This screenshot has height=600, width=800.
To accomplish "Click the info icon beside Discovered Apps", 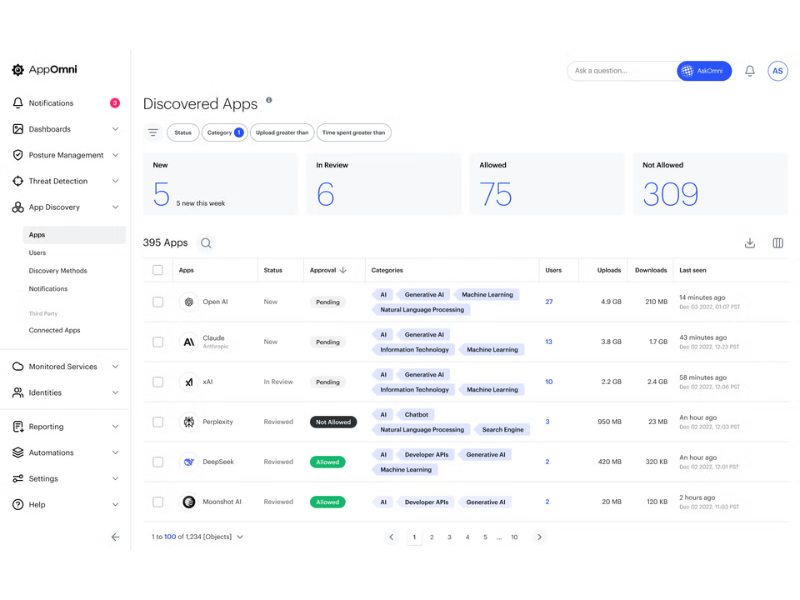I will point(269,101).
